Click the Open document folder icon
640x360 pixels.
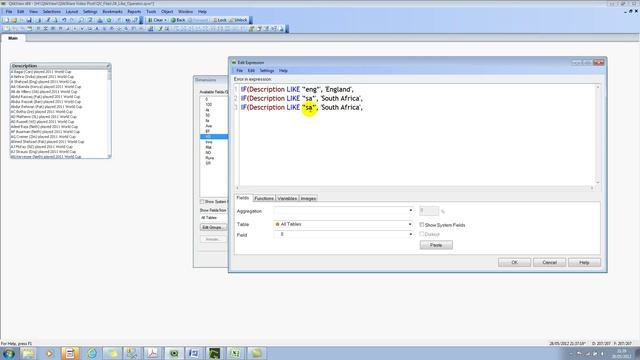pos(14,20)
